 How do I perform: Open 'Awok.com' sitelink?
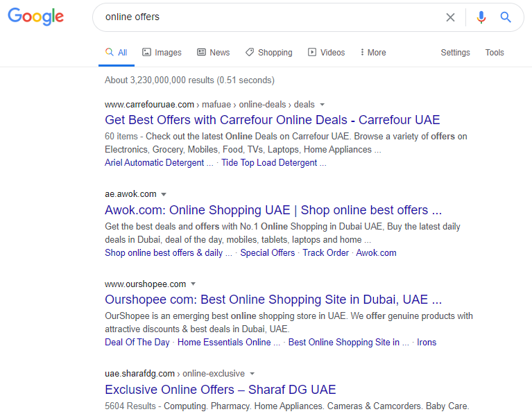pyautogui.click(x=376, y=253)
